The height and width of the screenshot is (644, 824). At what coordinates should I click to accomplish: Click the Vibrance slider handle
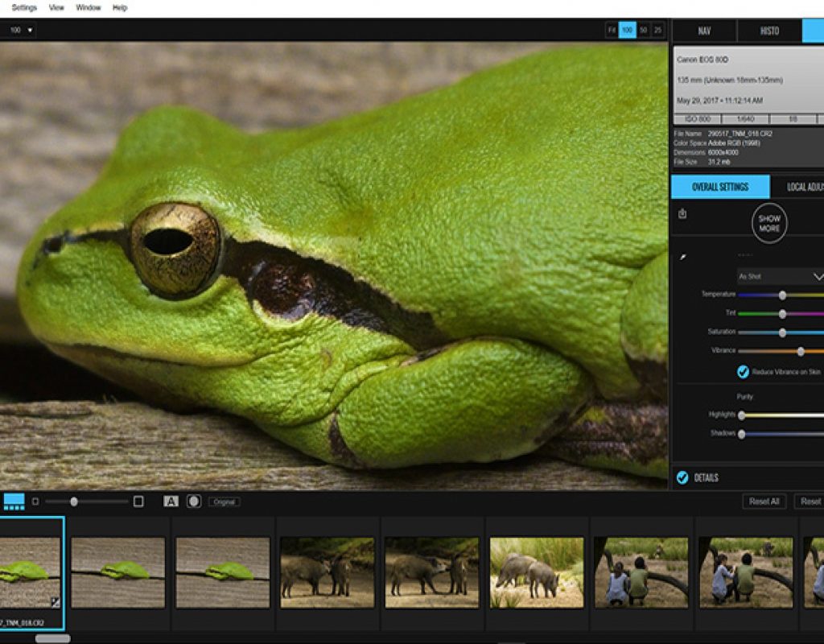coord(801,351)
